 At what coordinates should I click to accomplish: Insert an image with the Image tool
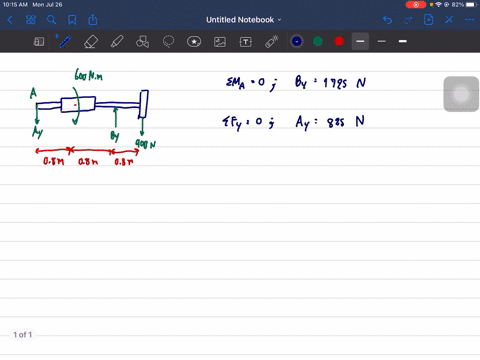pyautogui.click(x=220, y=42)
